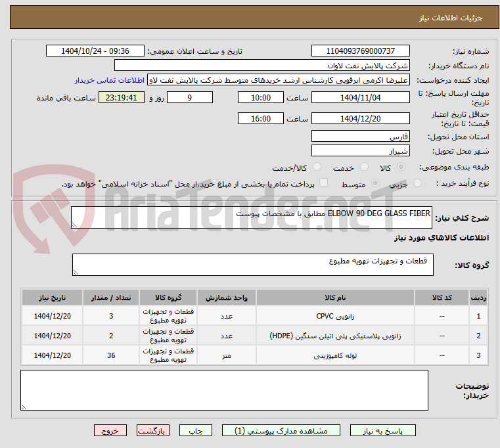Click the شماره نیاز number field
Screen dimensions: 500x448
360,51
